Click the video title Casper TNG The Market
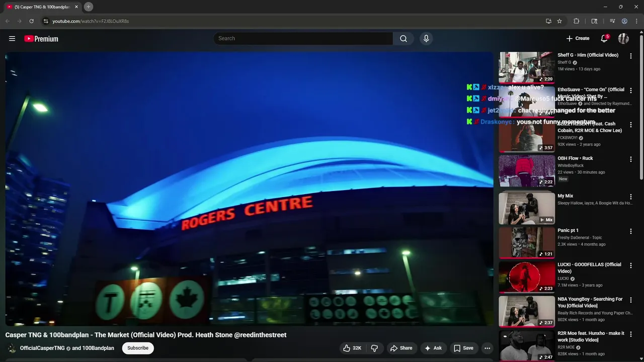644x362 pixels. (x=146, y=335)
